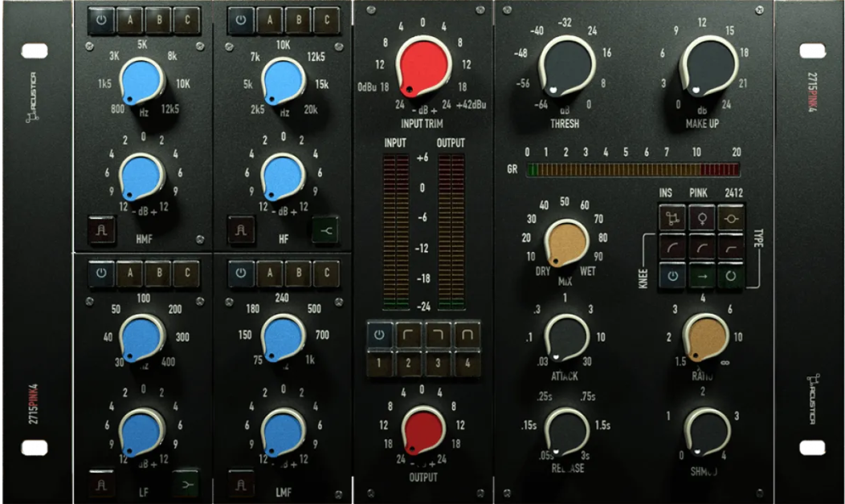Click the tan MIX dry/wet knob
The image size is (845, 504).
pos(565,242)
